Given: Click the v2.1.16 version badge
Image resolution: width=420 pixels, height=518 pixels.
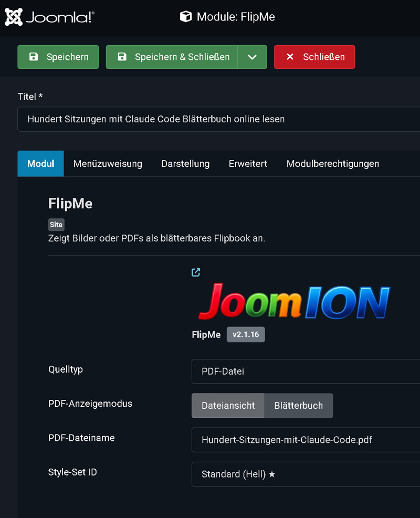Looking at the screenshot, I should [246, 334].
